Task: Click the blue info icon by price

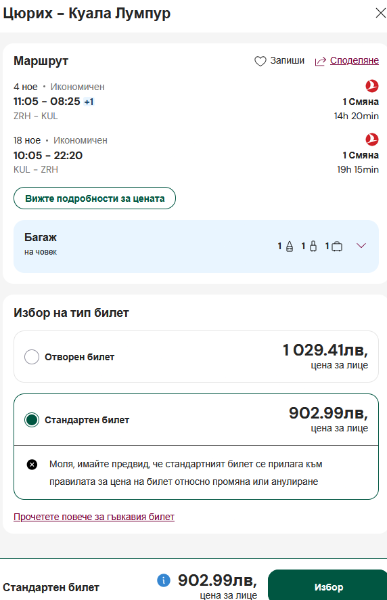Action: click(163, 580)
